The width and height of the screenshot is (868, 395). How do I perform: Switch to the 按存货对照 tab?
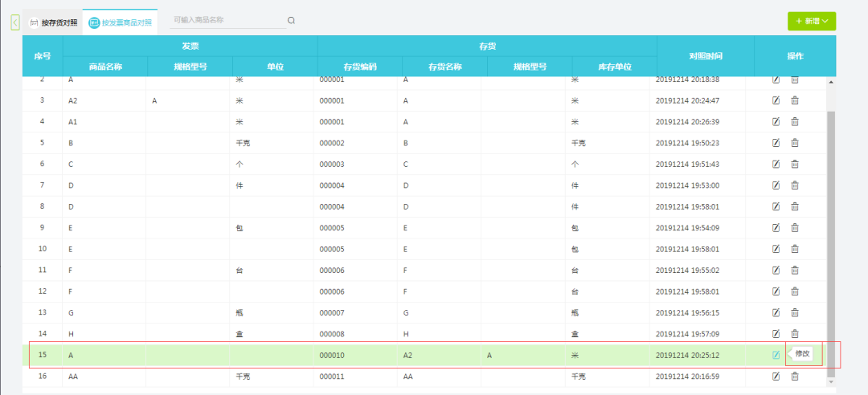53,22
